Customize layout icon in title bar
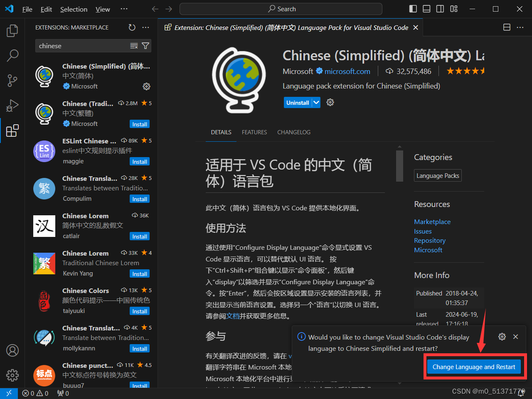This screenshot has width=532, height=399. click(454, 9)
